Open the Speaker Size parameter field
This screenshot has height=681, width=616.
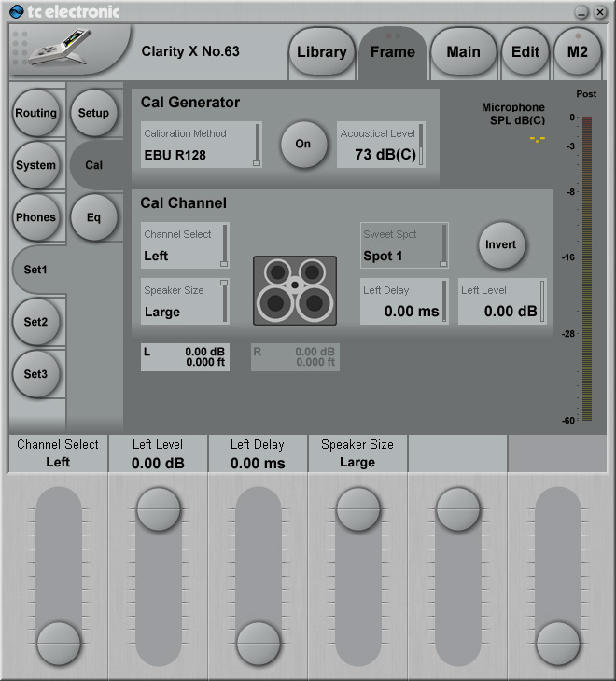tap(185, 301)
